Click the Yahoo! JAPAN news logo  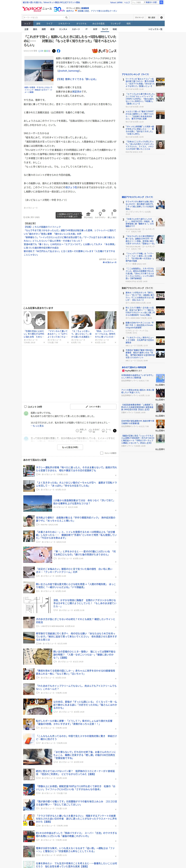point(37,9)
